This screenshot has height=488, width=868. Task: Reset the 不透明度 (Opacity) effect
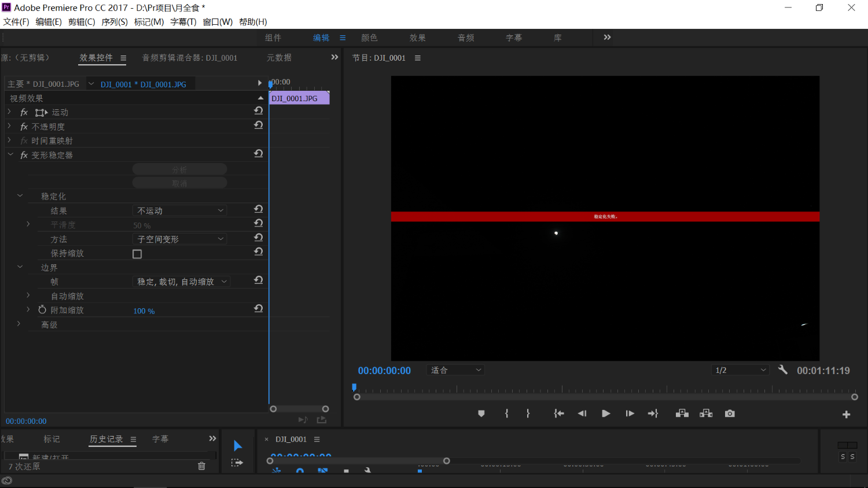click(259, 125)
